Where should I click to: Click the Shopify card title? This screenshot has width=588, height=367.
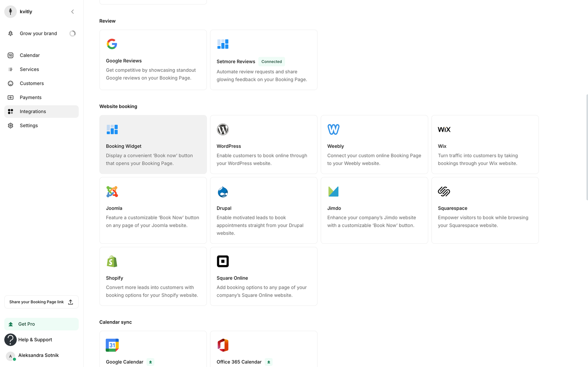pos(115,278)
